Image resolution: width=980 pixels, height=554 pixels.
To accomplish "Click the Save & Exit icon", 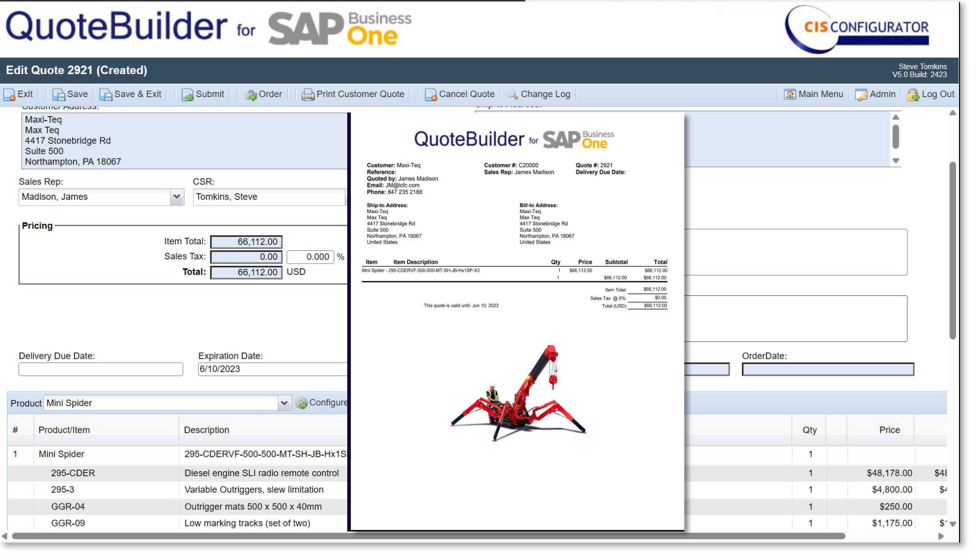I will tap(106, 95).
